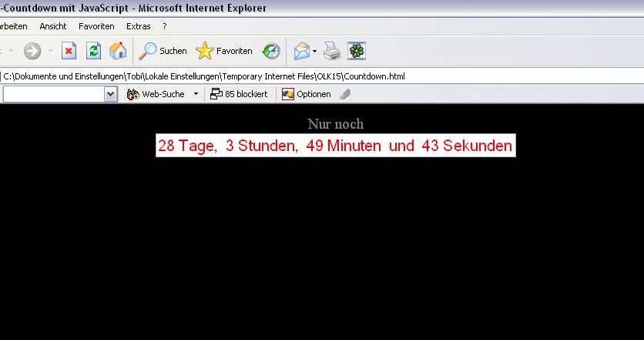Open the Suchen search panel
This screenshot has width=644, height=340.
click(163, 51)
